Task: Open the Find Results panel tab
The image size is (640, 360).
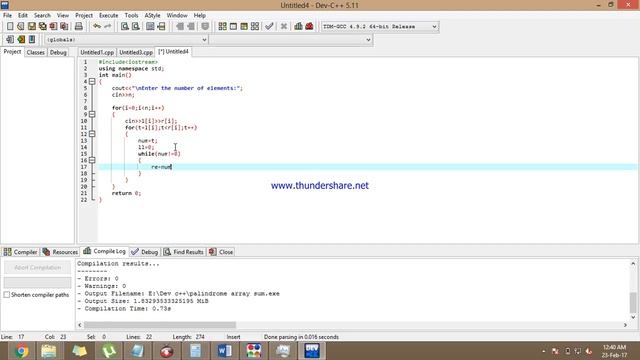Action: tap(184, 252)
